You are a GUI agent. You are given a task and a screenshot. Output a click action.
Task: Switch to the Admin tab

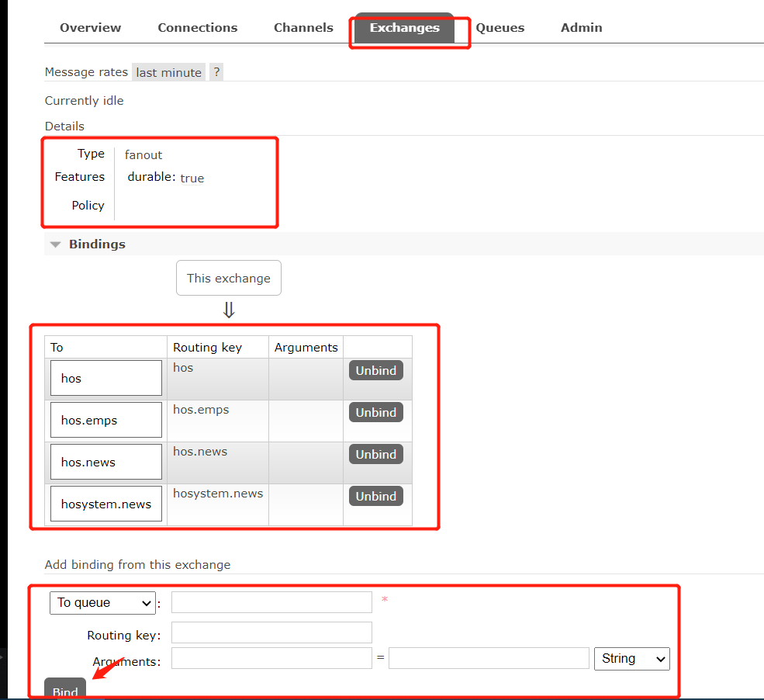pos(581,28)
